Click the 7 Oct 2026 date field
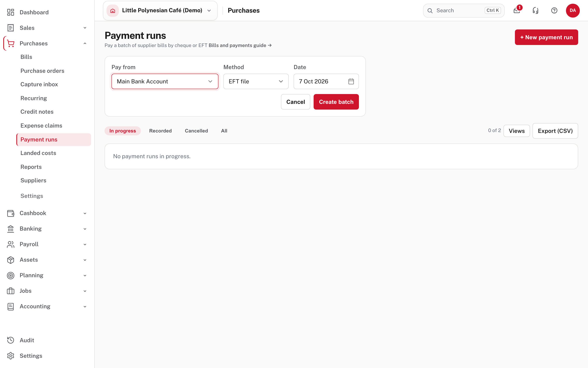Screen dimensions: 588x368 point(326,81)
